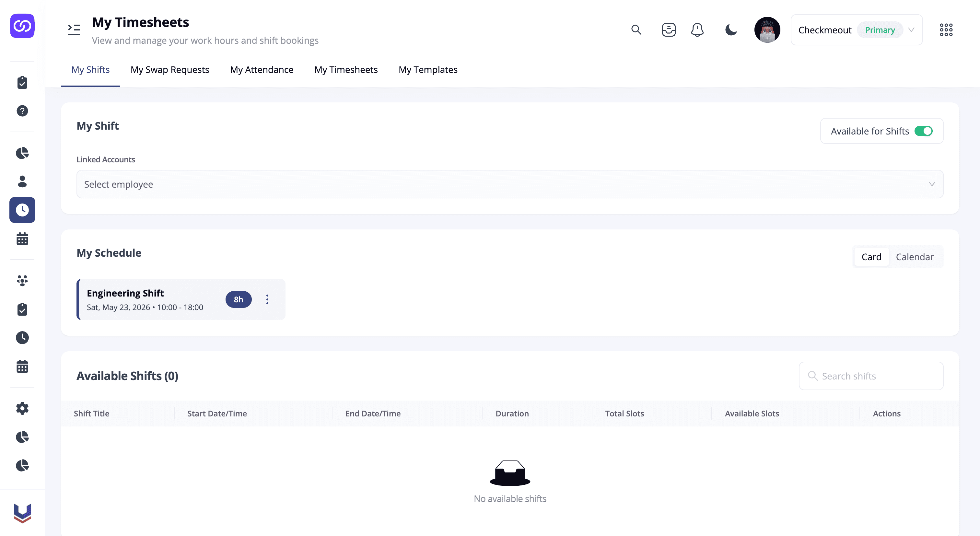The height and width of the screenshot is (536, 980).
Task: Switch to the My Swap Requests tab
Action: coord(170,70)
